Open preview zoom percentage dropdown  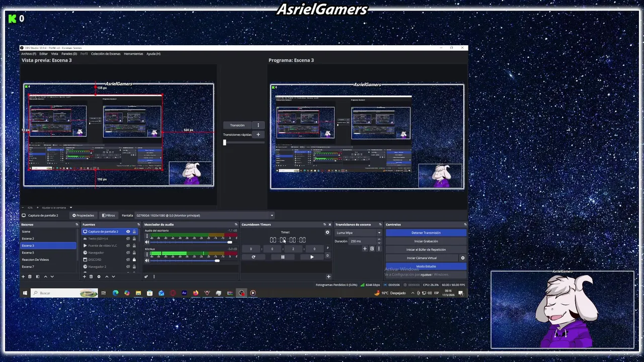tap(31, 208)
